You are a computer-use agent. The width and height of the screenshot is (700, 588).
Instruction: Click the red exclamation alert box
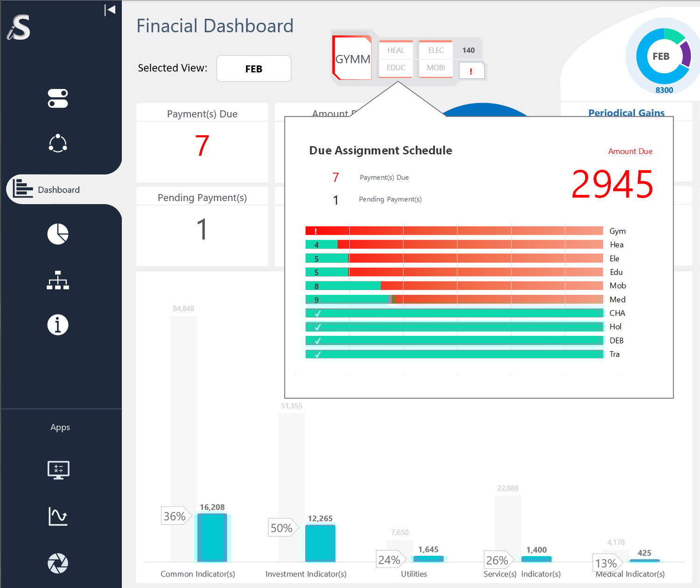click(x=471, y=71)
